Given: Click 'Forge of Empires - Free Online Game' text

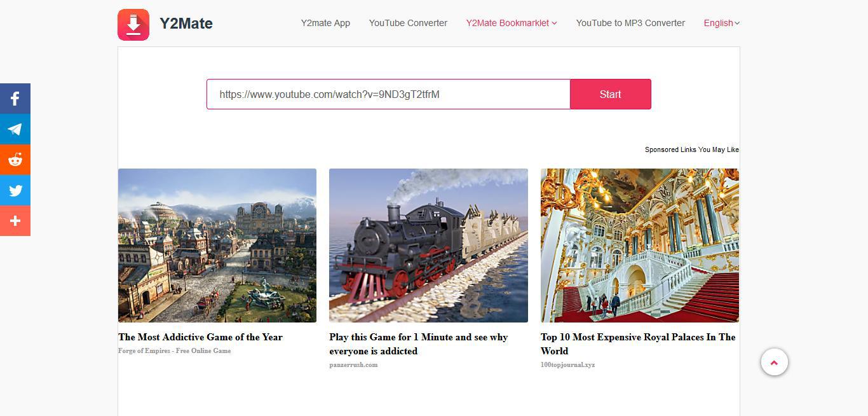Looking at the screenshot, I should pyautogui.click(x=175, y=351).
